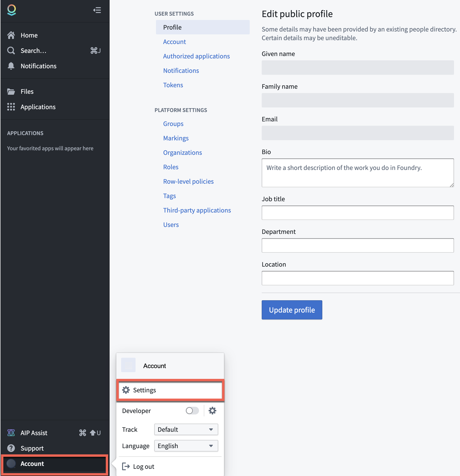Open Groups platform settings
Image resolution: width=460 pixels, height=476 pixels.
pyautogui.click(x=173, y=124)
